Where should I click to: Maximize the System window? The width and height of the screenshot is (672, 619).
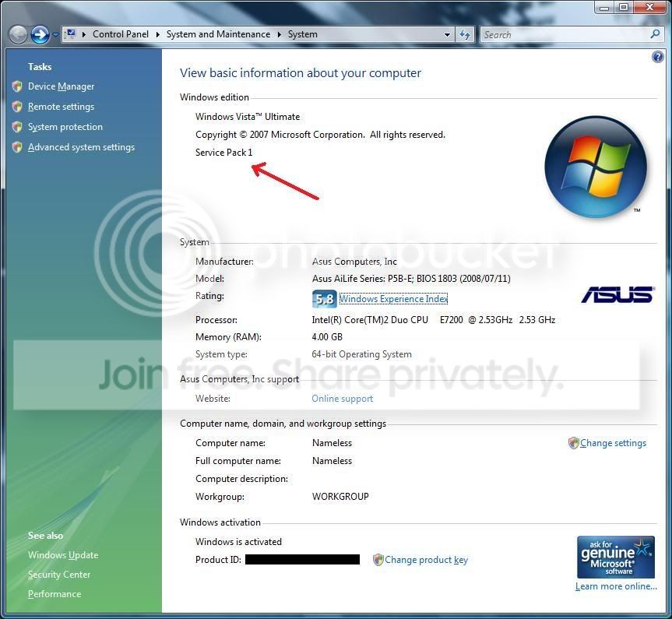coord(624,7)
